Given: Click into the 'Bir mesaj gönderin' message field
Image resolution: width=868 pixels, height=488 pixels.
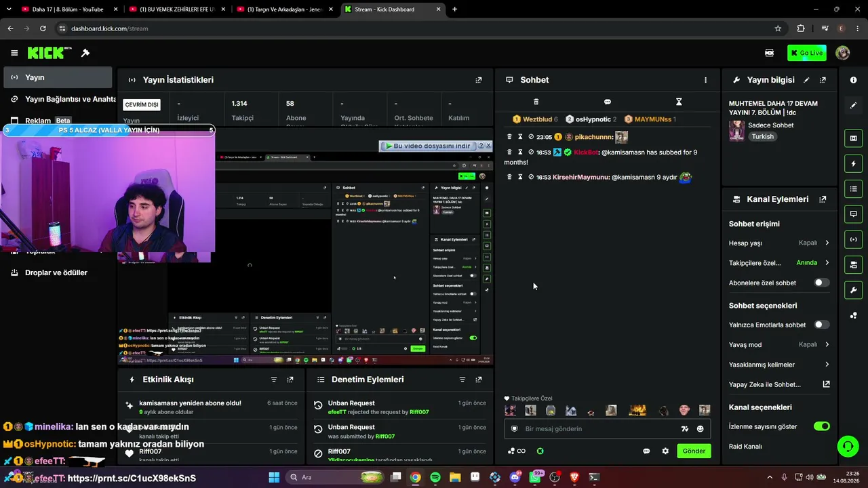Looking at the screenshot, I should click(x=600, y=429).
